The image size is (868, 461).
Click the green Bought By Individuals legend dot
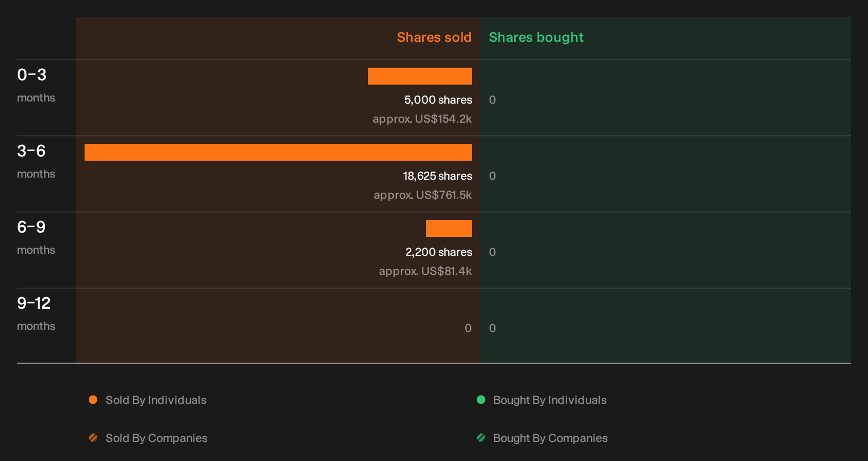point(481,400)
